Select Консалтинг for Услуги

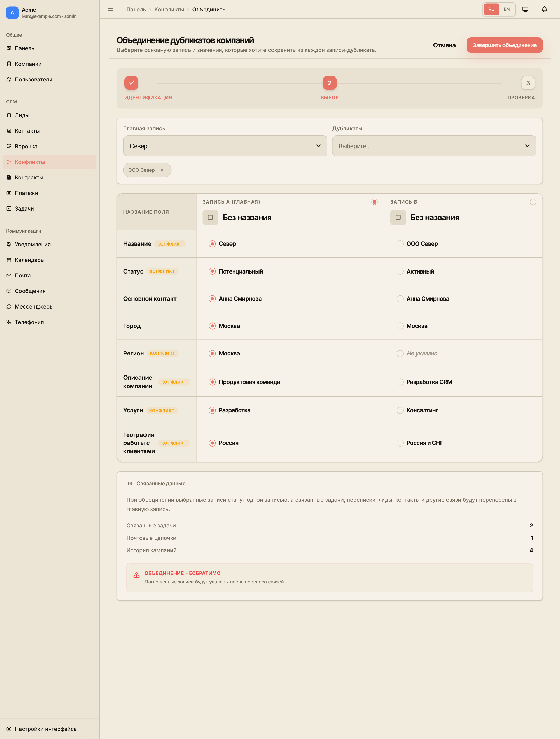[x=400, y=410]
